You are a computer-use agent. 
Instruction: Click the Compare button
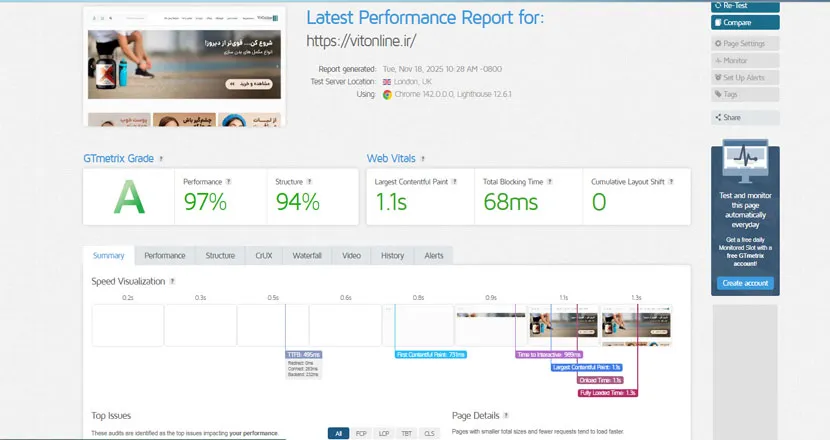tap(745, 22)
